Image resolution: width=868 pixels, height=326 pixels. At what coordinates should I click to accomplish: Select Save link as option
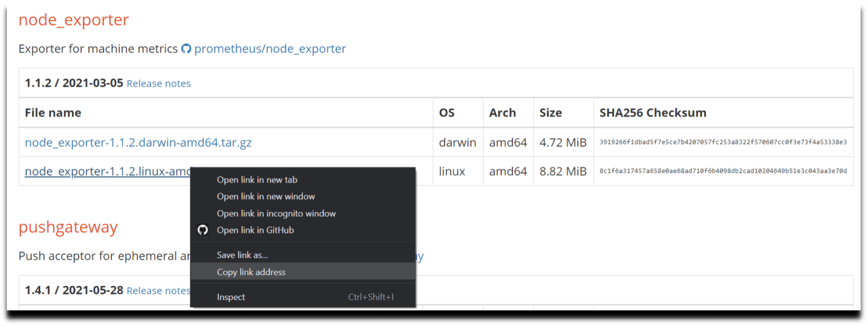tap(242, 255)
